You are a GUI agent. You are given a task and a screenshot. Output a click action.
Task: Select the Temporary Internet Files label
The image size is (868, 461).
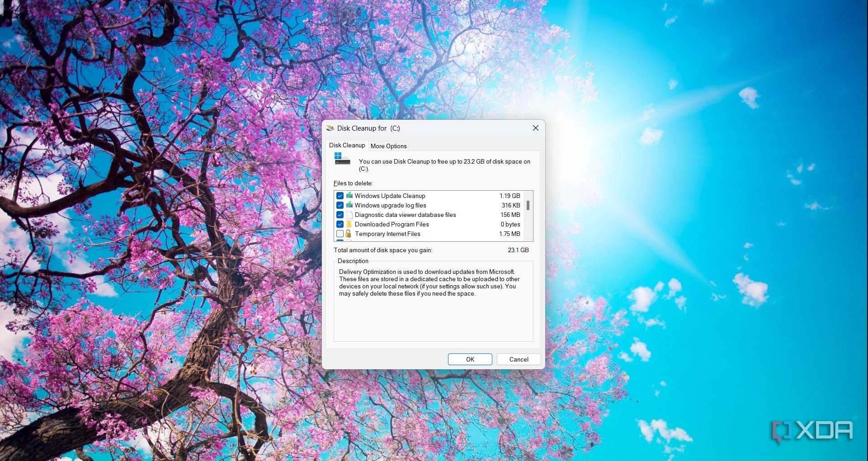[387, 234]
